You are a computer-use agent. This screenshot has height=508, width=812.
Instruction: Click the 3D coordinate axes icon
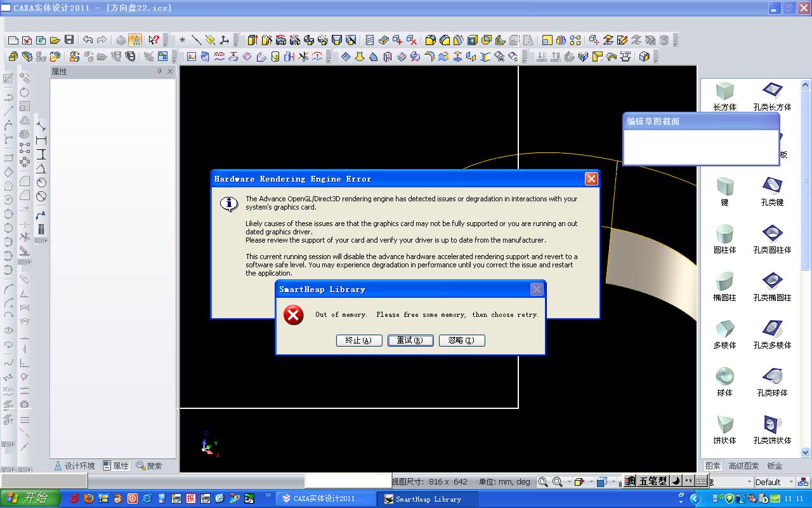click(x=225, y=39)
